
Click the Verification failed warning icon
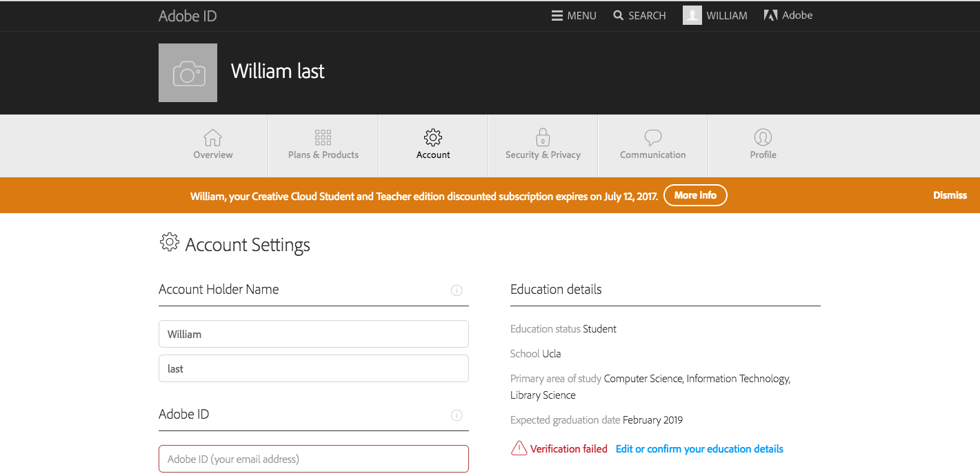[x=519, y=449]
